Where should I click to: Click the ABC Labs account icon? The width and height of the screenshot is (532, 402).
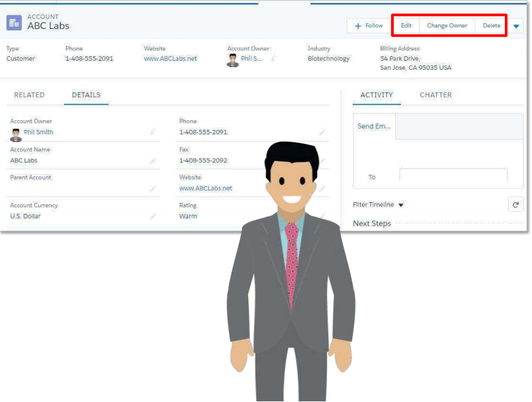pyautogui.click(x=14, y=23)
